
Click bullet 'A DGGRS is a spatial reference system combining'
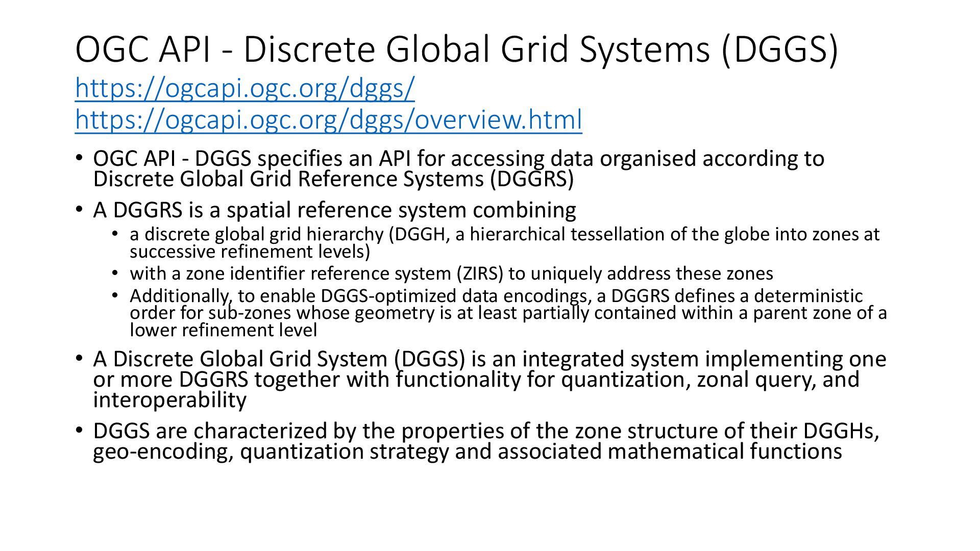coord(335,210)
